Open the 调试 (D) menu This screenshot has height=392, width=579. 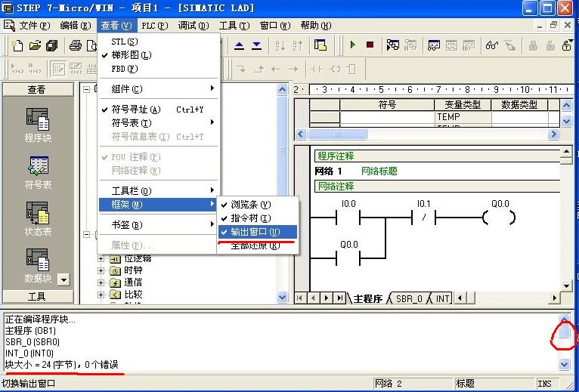tap(194, 26)
